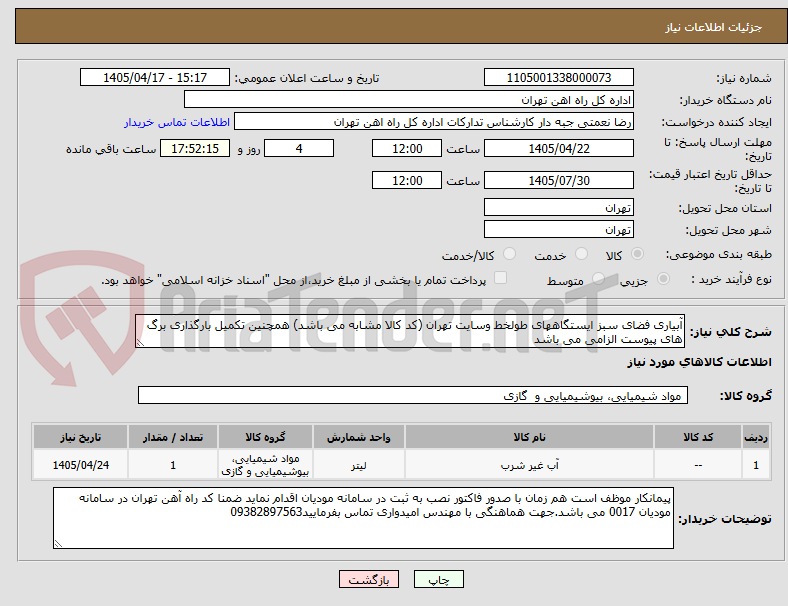This screenshot has width=788, height=606.
Task: Click the شماره نیاز number field
Action: [558, 77]
